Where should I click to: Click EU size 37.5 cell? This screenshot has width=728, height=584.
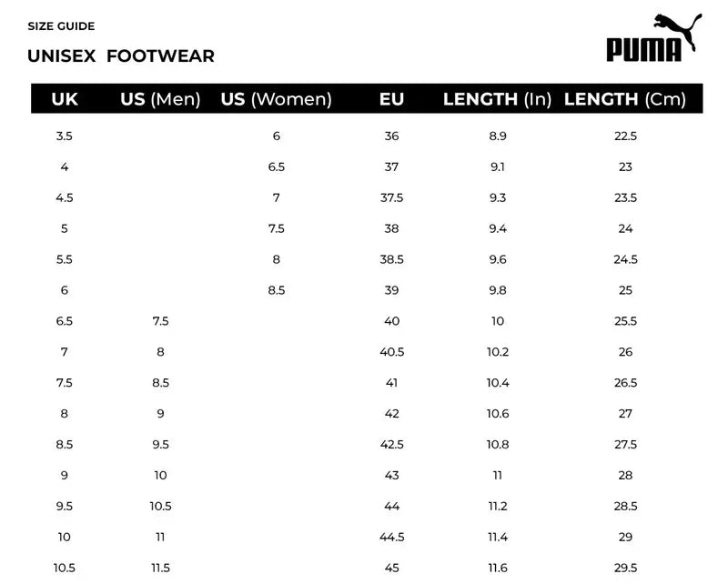point(391,198)
